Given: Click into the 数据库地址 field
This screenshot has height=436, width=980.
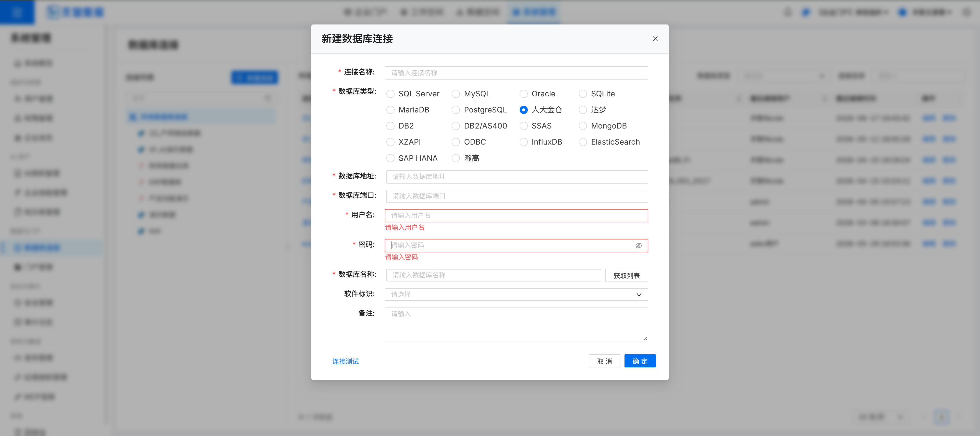Looking at the screenshot, I should (x=517, y=177).
